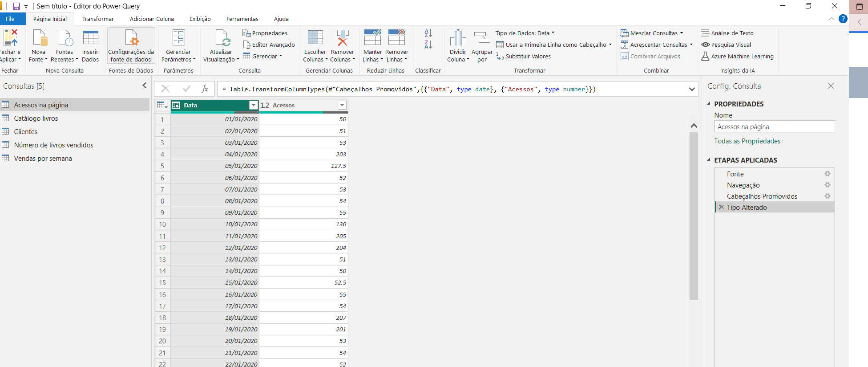Select Vendas por semana query
Screen dimensions: 868x367
[75, 158]
